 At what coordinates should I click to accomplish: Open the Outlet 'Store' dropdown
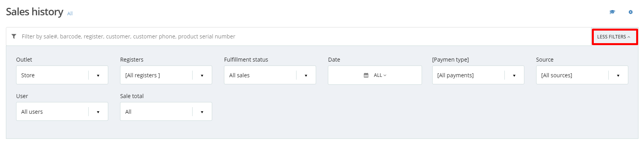pos(62,75)
